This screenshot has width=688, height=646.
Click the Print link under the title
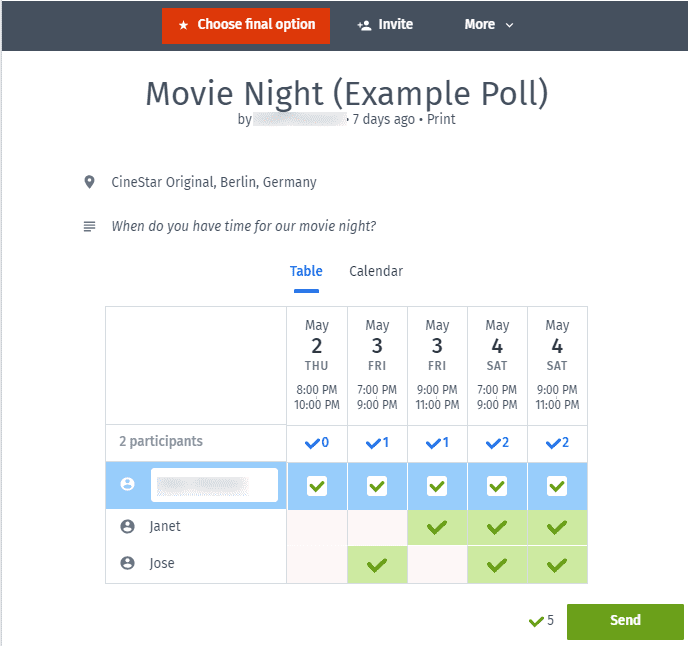tap(441, 119)
